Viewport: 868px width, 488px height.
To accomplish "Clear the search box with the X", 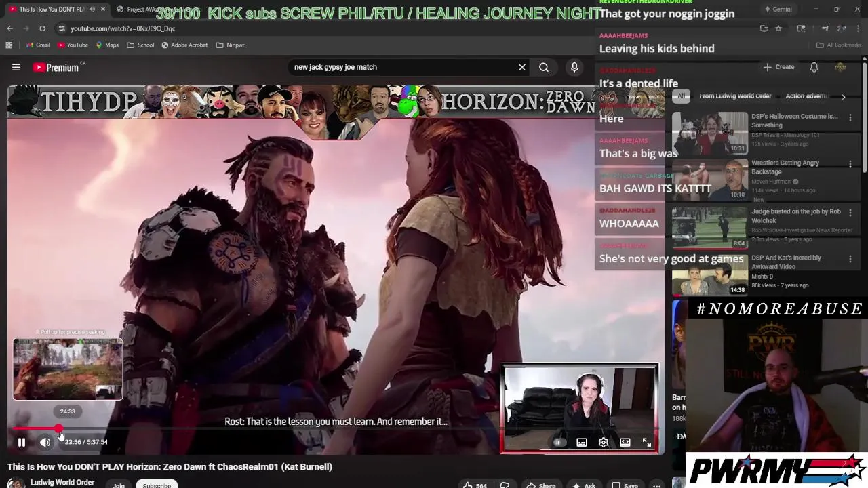I will pyautogui.click(x=522, y=67).
